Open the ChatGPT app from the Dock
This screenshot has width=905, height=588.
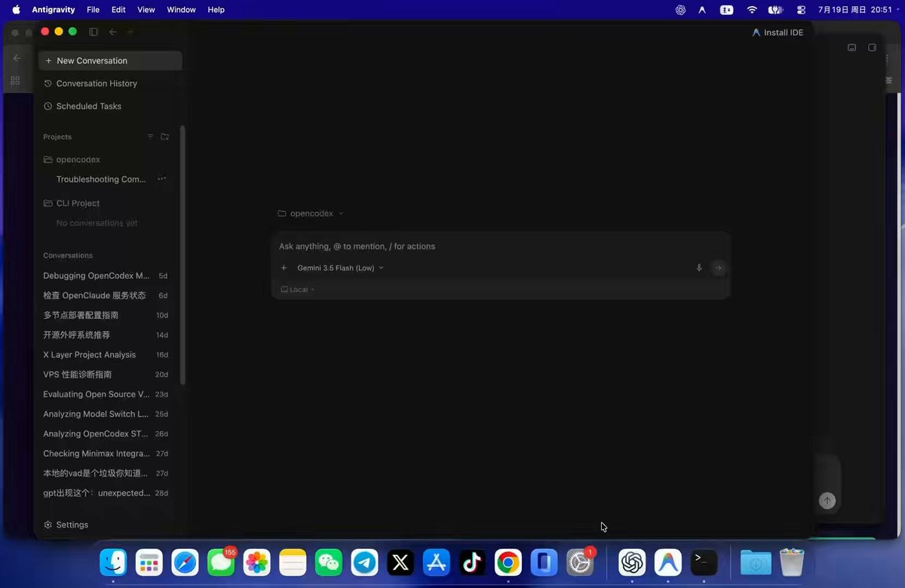click(x=632, y=562)
